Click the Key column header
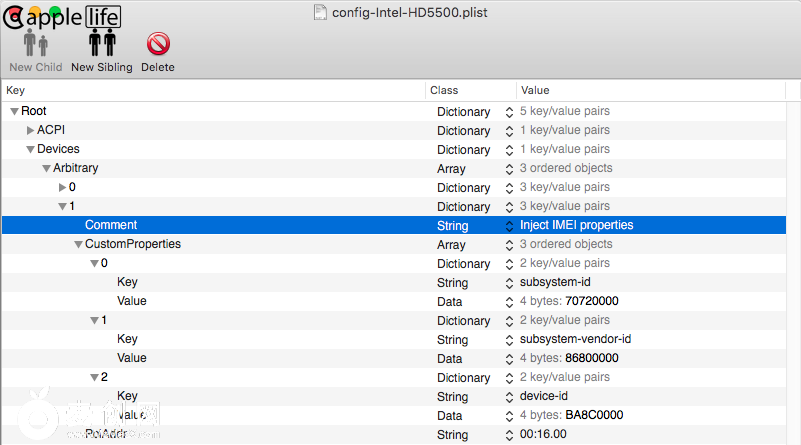 (x=200, y=91)
